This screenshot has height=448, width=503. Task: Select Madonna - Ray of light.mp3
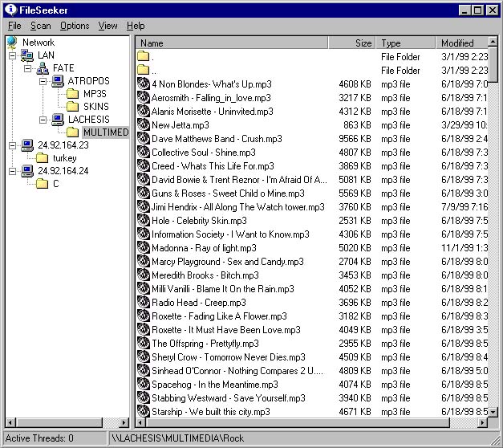[x=204, y=248]
